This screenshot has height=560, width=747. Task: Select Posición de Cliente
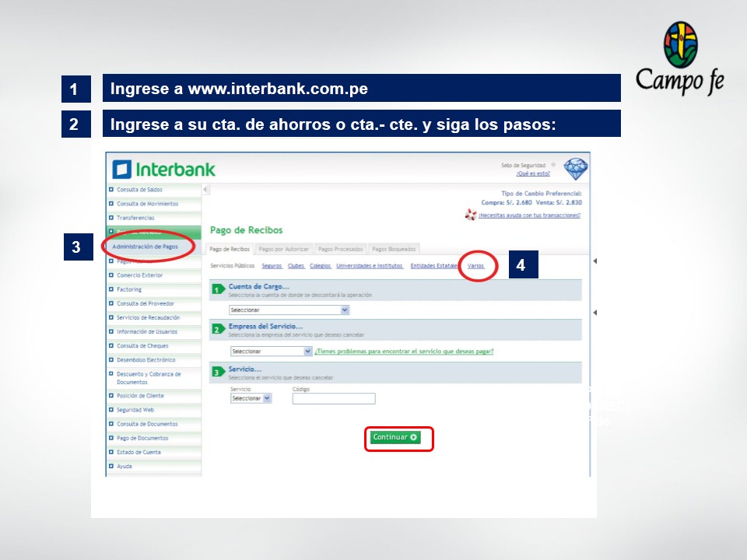[141, 396]
